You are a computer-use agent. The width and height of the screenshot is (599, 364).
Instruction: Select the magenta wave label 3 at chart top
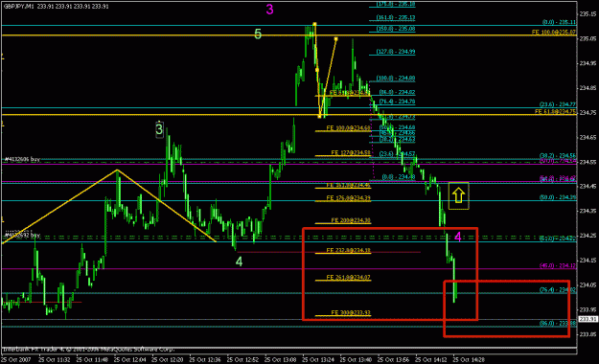tap(269, 10)
